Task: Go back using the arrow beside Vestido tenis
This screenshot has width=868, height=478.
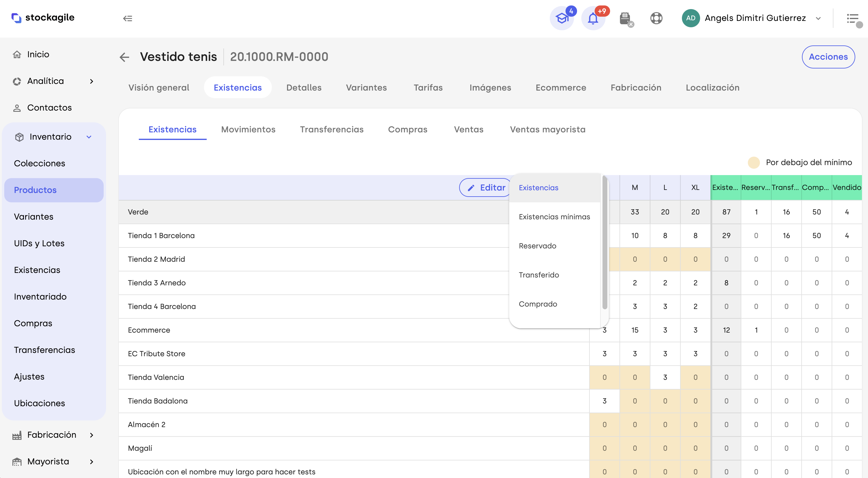Action: (x=124, y=57)
